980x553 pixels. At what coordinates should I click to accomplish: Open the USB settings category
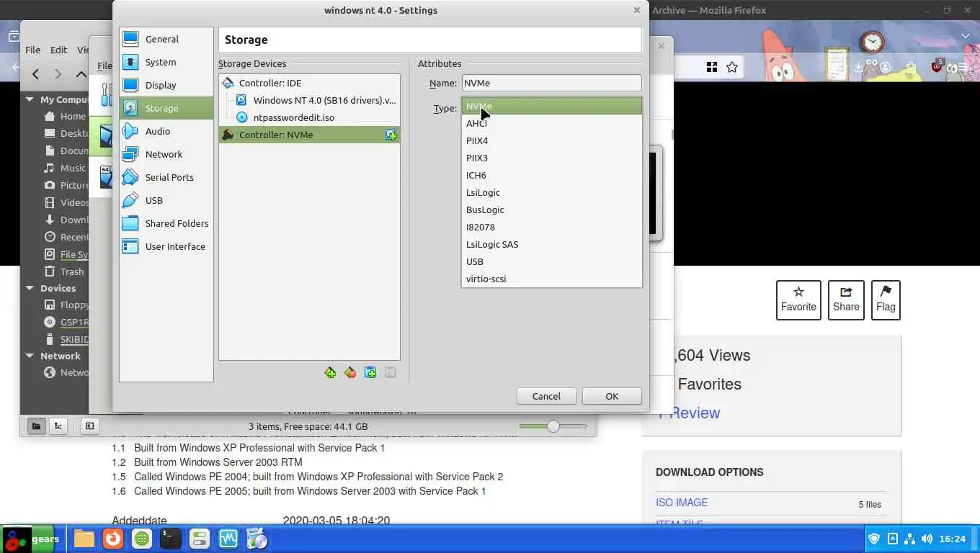[x=166, y=200]
